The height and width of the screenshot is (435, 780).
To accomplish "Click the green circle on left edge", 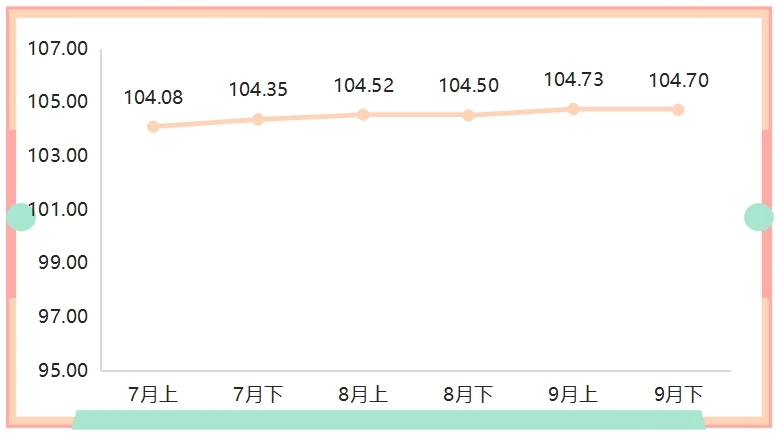I will [x=21, y=216].
